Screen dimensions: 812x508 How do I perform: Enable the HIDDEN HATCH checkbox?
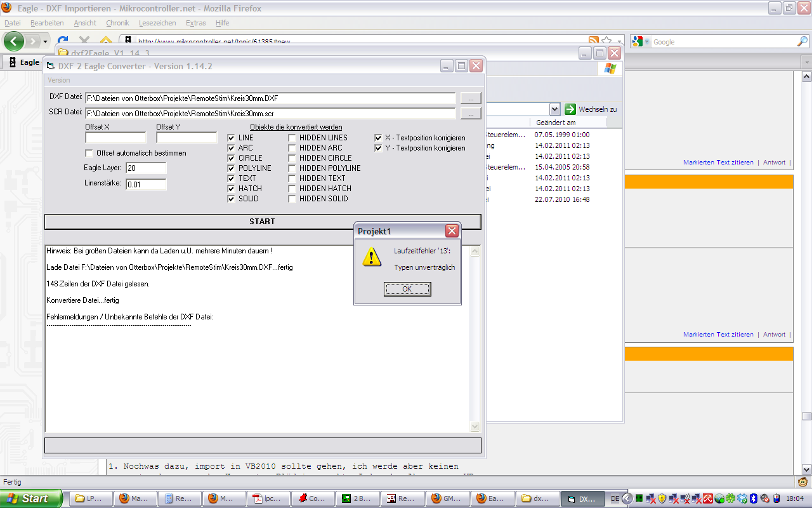click(x=292, y=189)
